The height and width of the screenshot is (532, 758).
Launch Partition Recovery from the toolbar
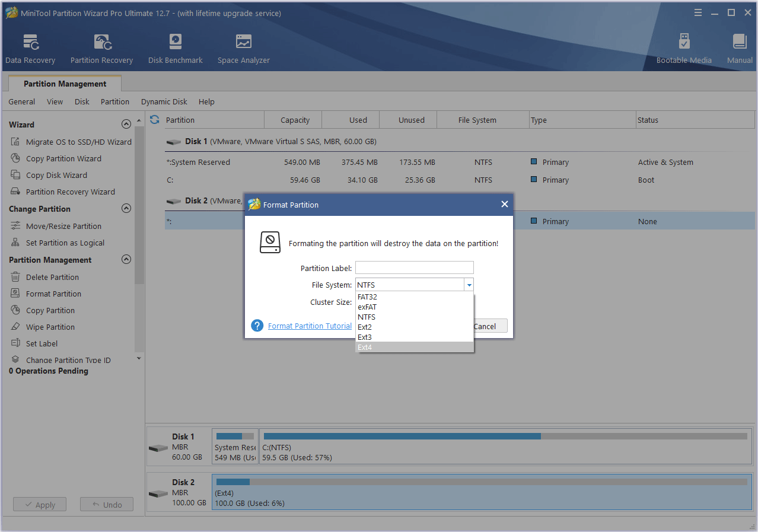pyautogui.click(x=101, y=49)
